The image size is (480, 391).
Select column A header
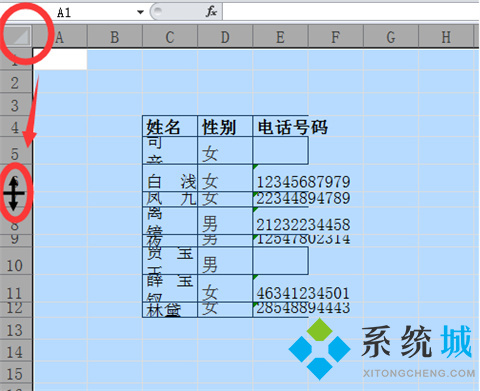click(60, 37)
